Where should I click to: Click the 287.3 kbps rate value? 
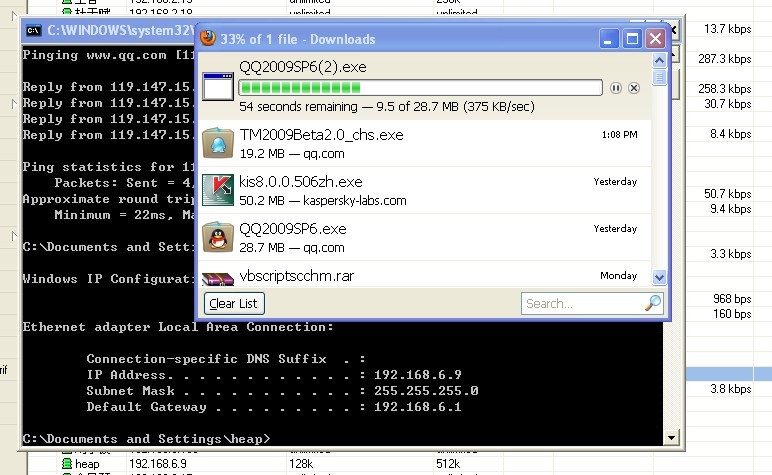coord(725,59)
